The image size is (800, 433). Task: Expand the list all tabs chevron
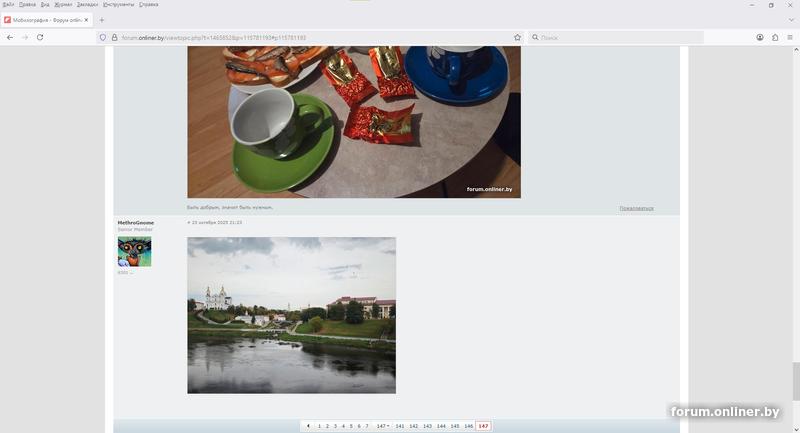(791, 20)
